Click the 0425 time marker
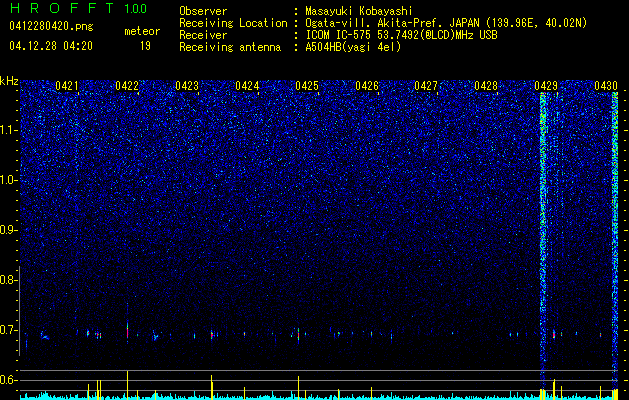The image size is (629, 400). pyautogui.click(x=307, y=86)
